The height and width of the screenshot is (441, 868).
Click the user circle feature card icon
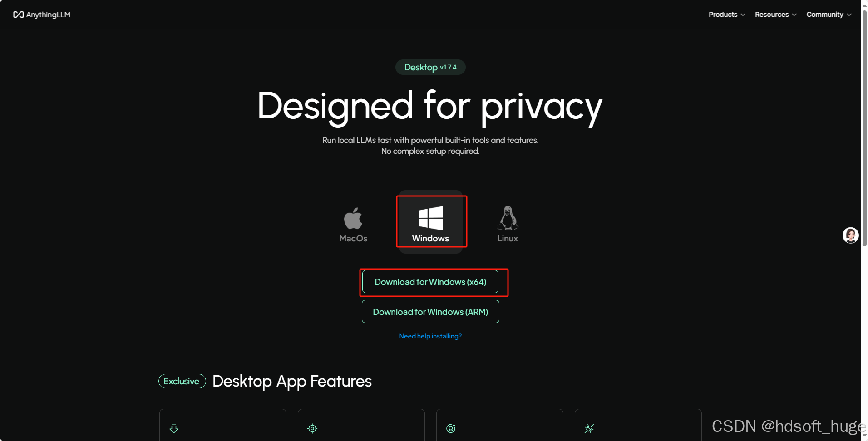451,428
